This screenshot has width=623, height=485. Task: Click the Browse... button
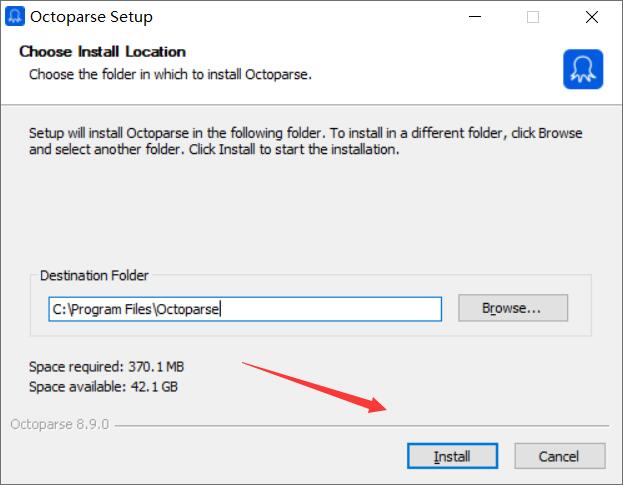[x=512, y=308]
